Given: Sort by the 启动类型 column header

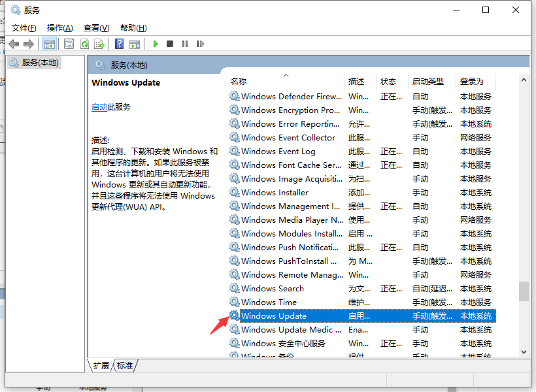Looking at the screenshot, I should [x=428, y=82].
